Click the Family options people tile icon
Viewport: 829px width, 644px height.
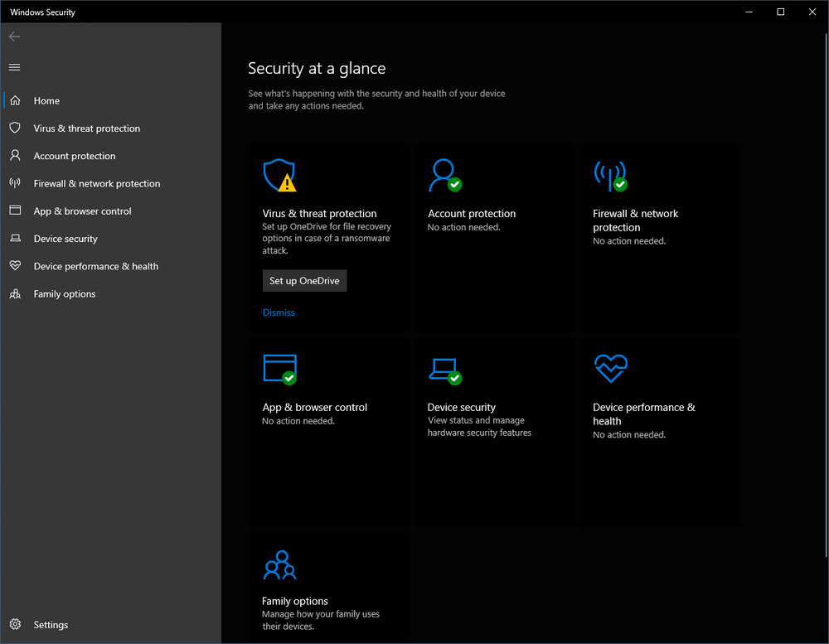[x=279, y=564]
